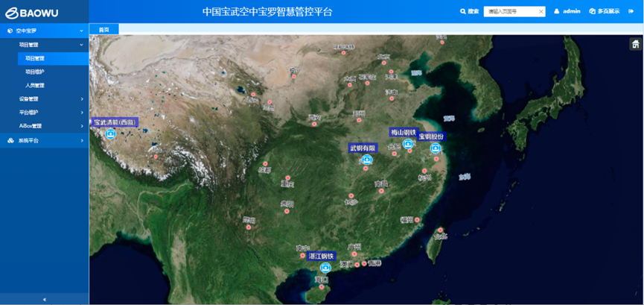Click the 湛江钢铁 label
Image resolution: width=644 pixels, height=305 pixels.
pyautogui.click(x=322, y=256)
